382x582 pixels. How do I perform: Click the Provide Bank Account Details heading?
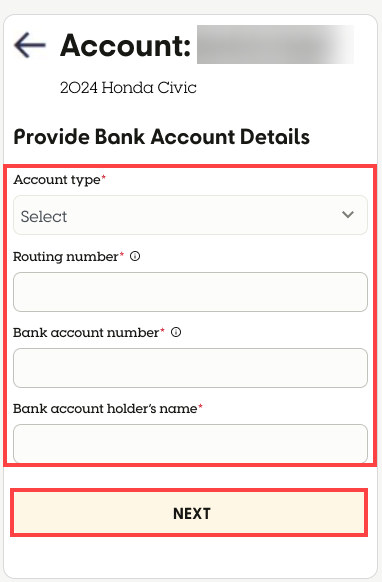[161, 137]
